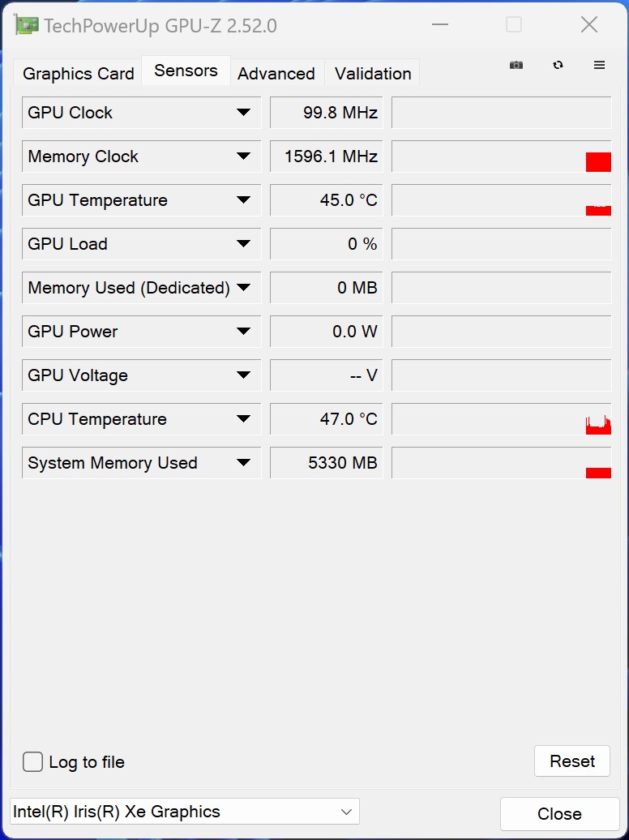Click the CPU Temperature history graph
Image resolution: width=629 pixels, height=840 pixels.
coord(501,419)
